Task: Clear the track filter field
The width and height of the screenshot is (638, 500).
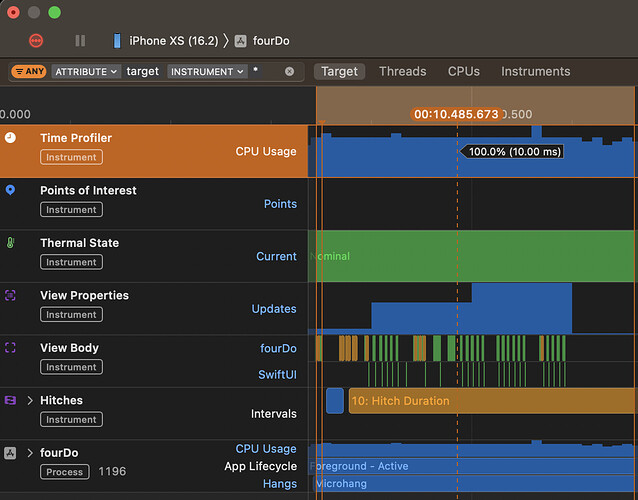Action: (289, 72)
